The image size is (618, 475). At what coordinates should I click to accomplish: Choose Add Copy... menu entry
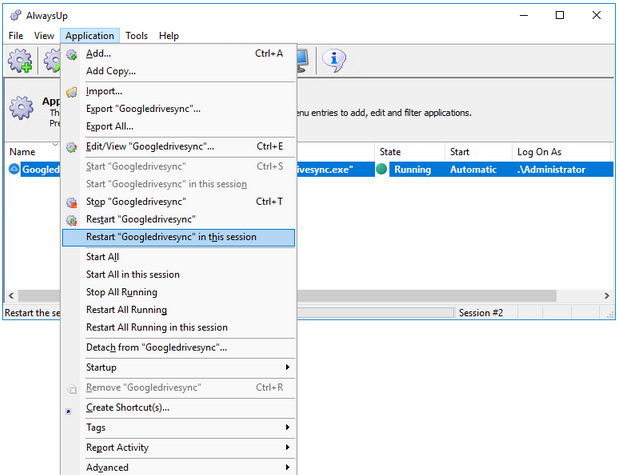[x=179, y=71]
